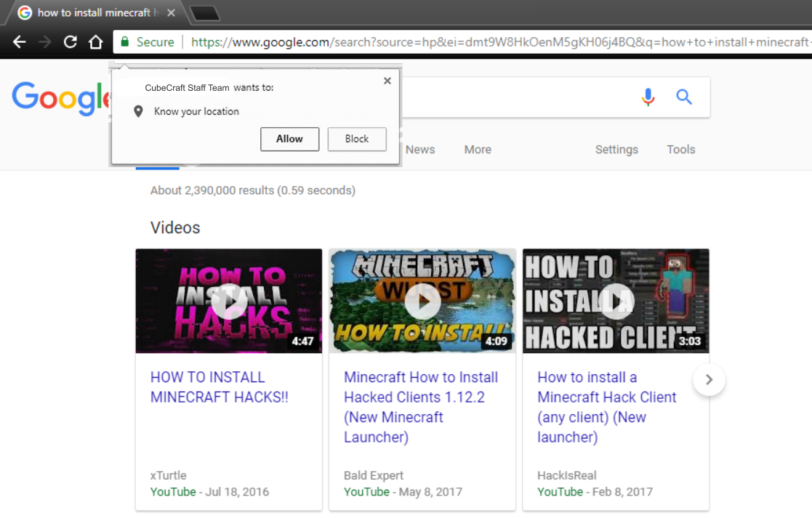812x518 pixels.
Task: Reload the page with the refresh icon
Action: [71, 42]
